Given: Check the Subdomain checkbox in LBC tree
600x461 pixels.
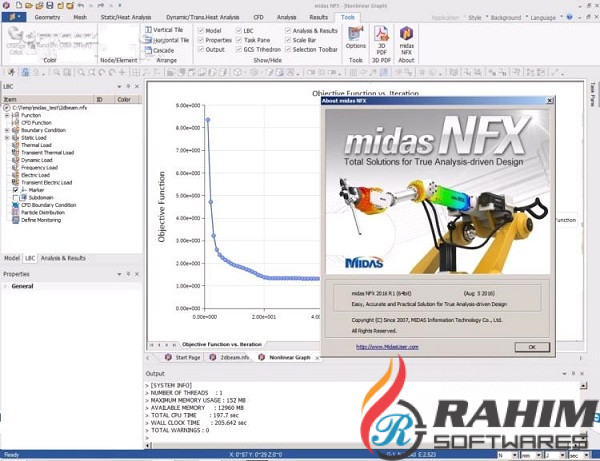Looking at the screenshot, I should click(16, 197).
